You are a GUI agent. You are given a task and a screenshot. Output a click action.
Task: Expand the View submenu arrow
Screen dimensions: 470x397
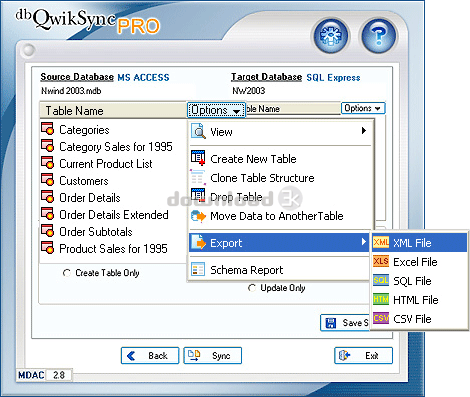364,131
